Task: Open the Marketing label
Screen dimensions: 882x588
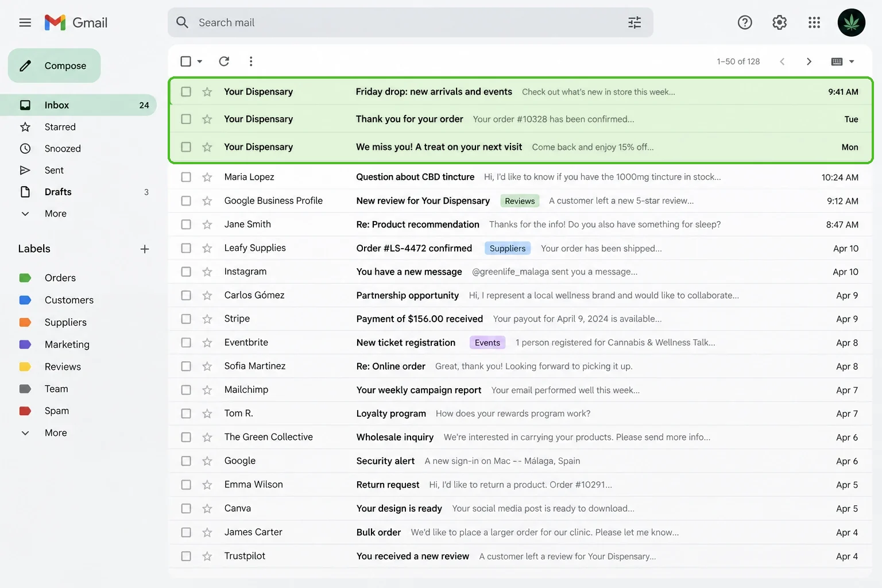Action: (x=67, y=345)
